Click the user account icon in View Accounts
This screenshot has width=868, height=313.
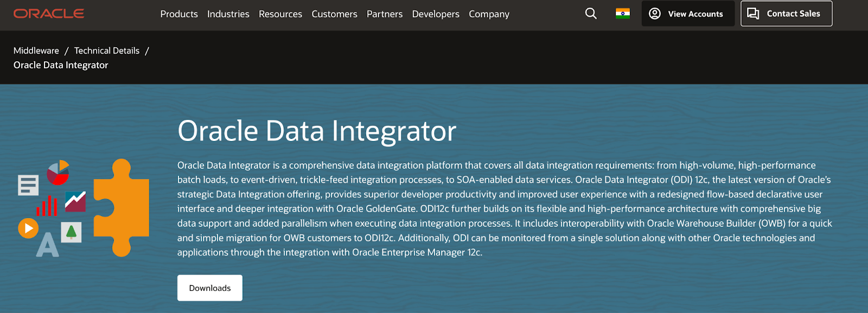(x=655, y=14)
